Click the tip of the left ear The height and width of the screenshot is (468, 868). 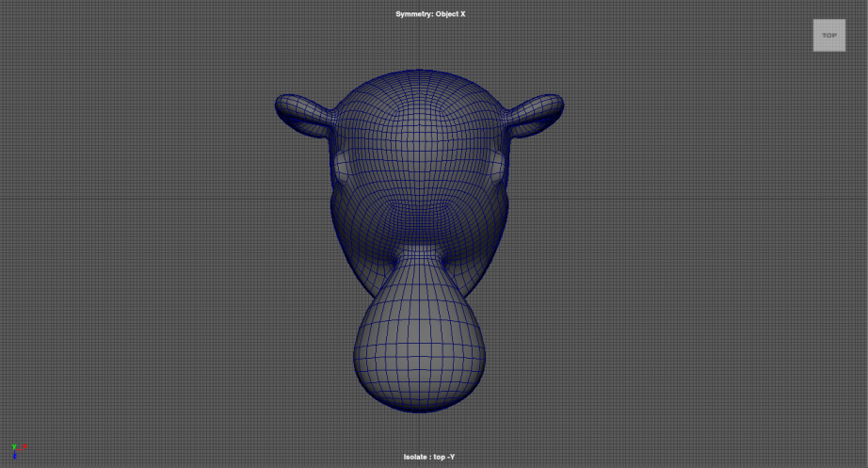pos(279,102)
